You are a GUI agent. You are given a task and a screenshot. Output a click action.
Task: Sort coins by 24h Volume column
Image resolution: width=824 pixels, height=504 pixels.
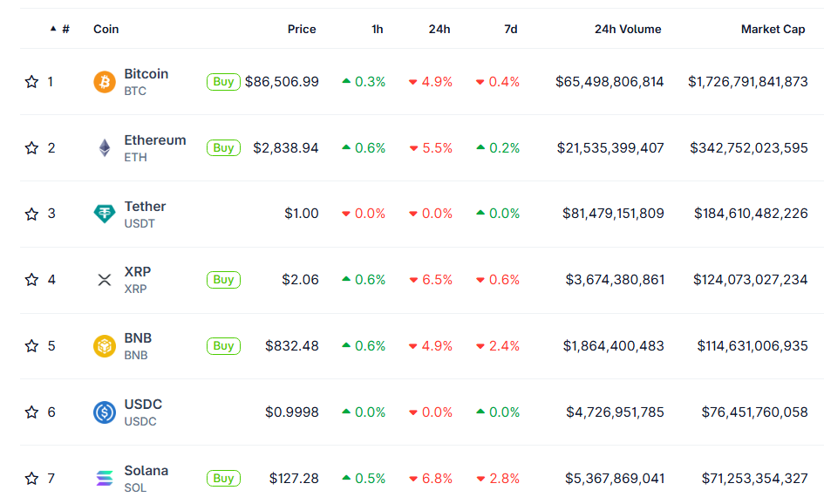[628, 29]
